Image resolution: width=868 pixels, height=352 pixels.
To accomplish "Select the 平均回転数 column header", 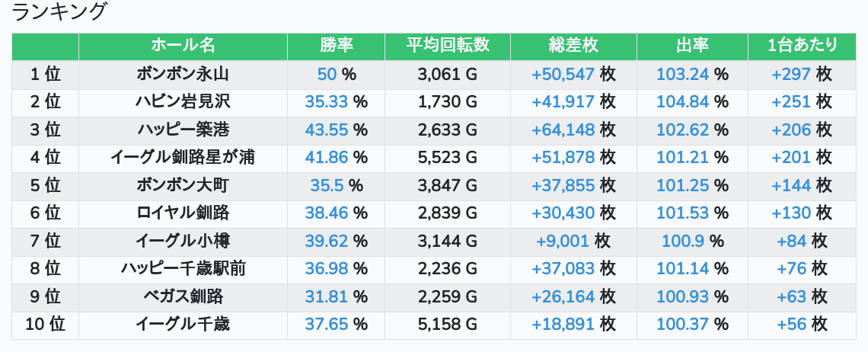I will 448,46.
